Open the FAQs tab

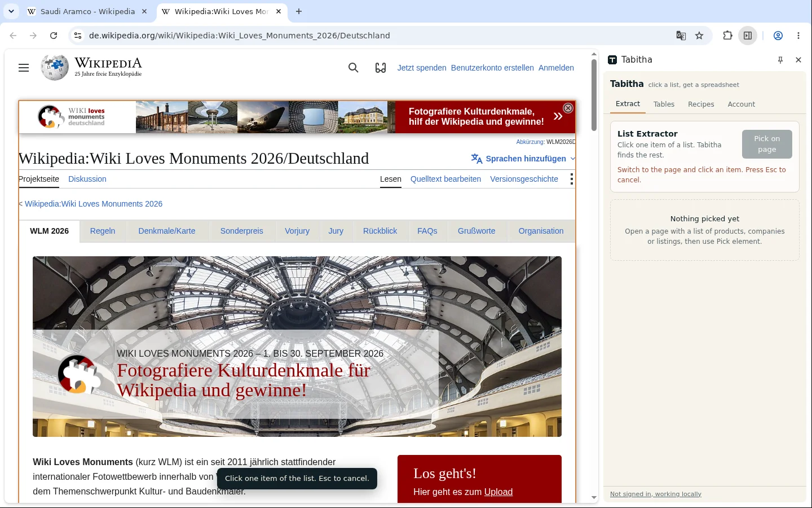427,231
